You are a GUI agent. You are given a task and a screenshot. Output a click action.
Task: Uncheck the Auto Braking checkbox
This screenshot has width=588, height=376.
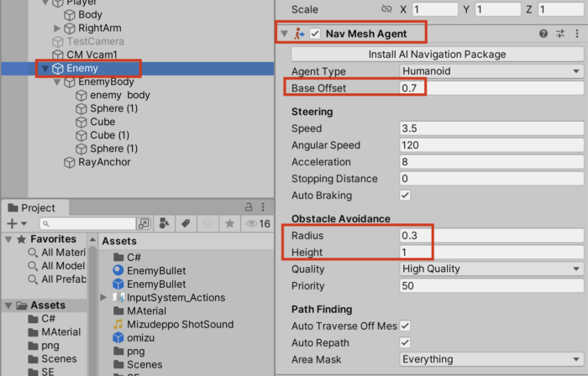pos(405,196)
